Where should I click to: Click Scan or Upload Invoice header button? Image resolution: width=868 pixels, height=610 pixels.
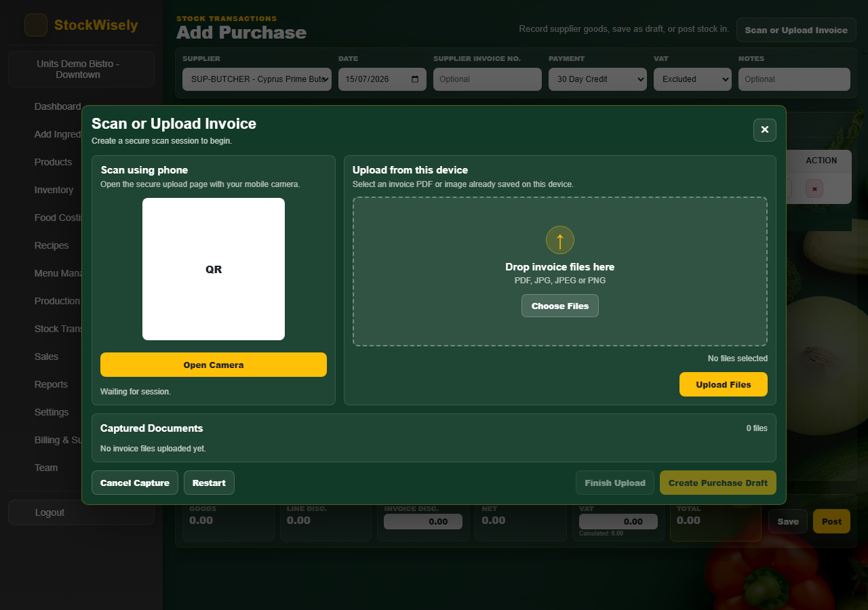796,30
